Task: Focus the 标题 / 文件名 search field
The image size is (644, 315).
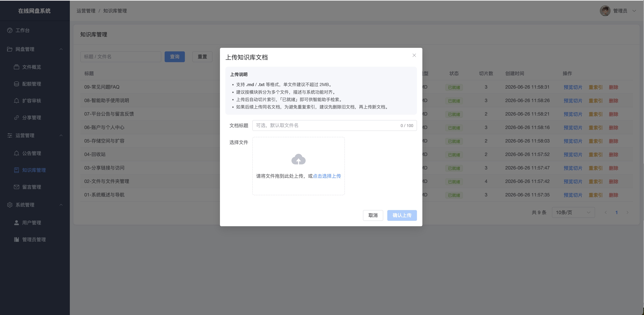Action: [120, 57]
